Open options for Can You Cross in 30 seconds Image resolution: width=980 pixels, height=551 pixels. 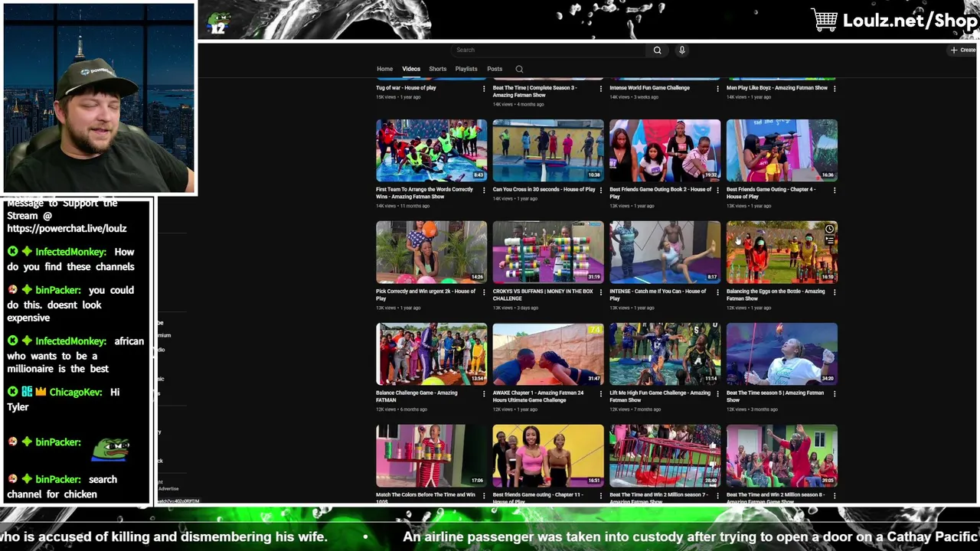(601, 191)
